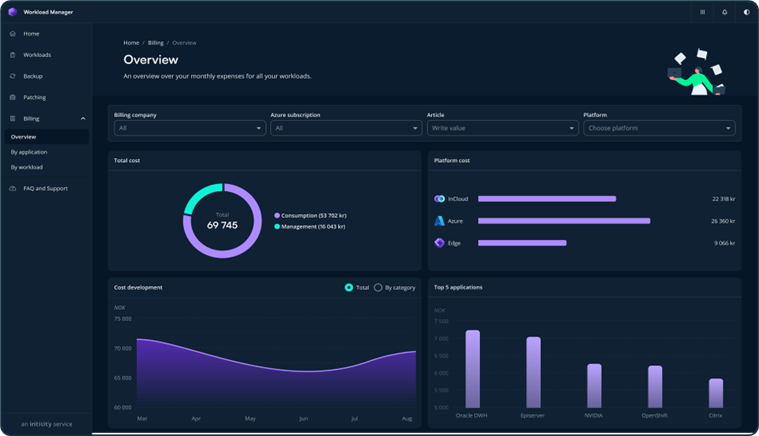Click the Patching sidebar icon
Image resolution: width=759 pixels, height=436 pixels.
tap(12, 97)
